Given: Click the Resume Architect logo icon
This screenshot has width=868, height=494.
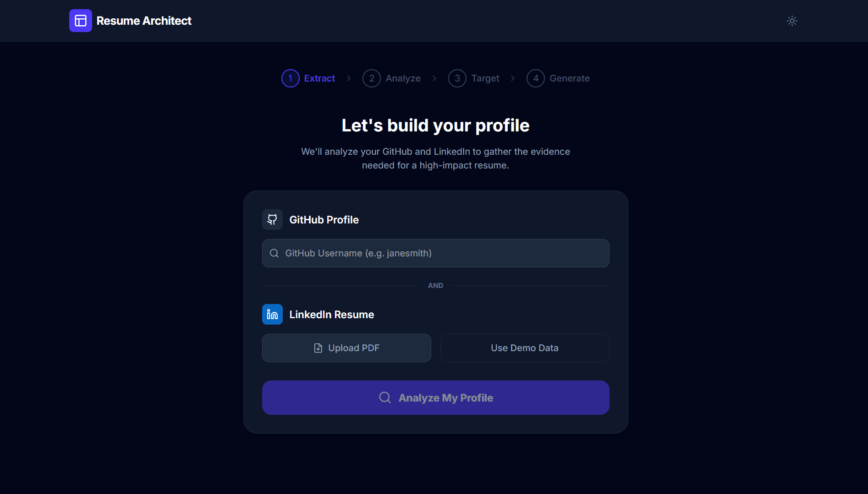Looking at the screenshot, I should (x=80, y=21).
